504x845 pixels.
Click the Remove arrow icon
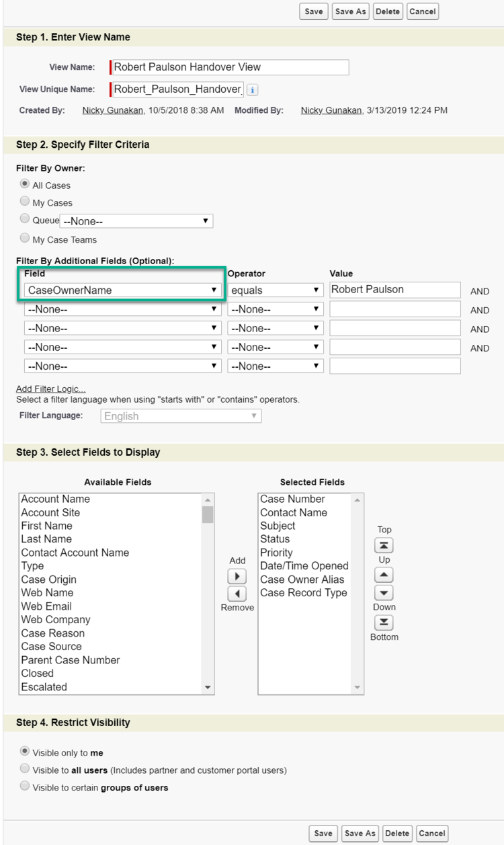point(237,594)
